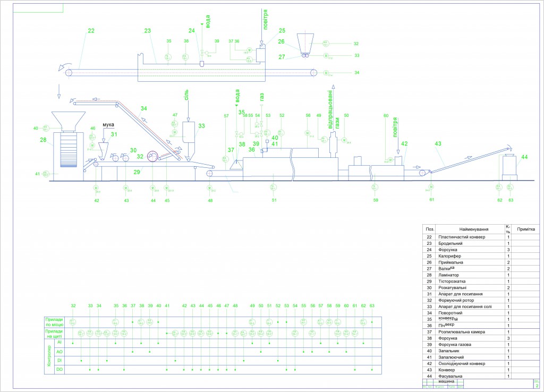Click the laminator funnel hopper in the drawing
The height and width of the screenshot is (392, 544).
[69, 121]
